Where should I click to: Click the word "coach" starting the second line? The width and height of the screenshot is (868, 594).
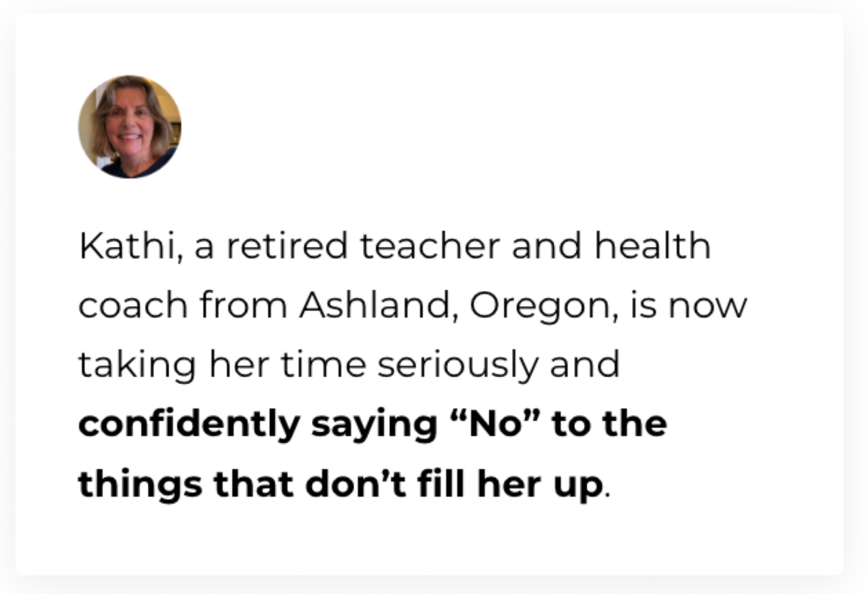click(x=133, y=305)
